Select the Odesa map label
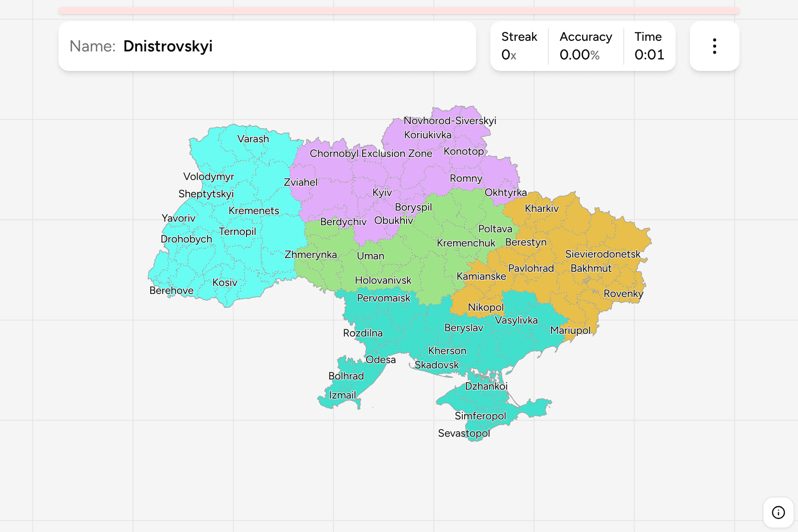The width and height of the screenshot is (798, 532). coord(381,360)
